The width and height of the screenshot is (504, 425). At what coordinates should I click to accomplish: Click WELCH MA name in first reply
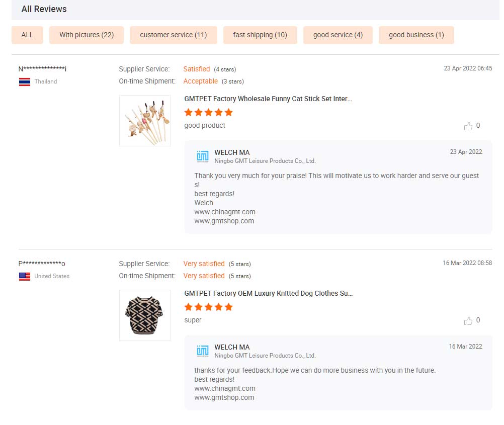click(x=232, y=152)
